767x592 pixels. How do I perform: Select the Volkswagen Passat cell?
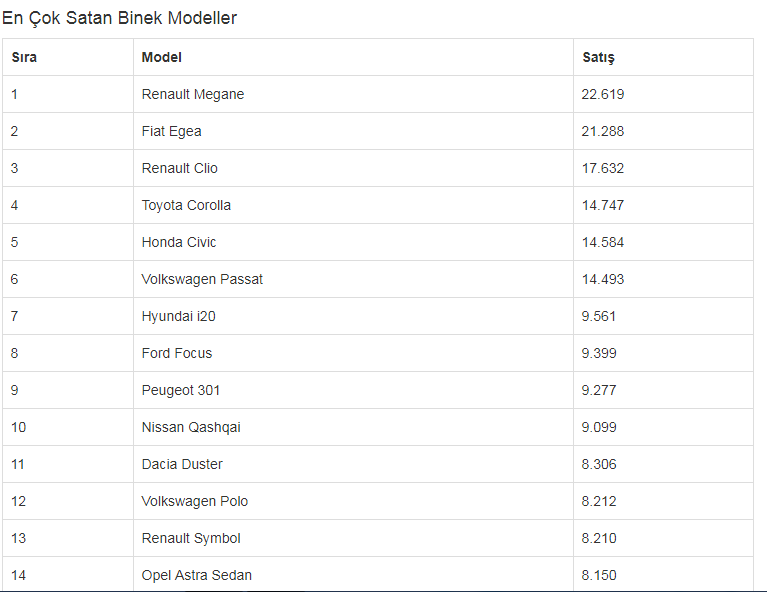[202, 279]
